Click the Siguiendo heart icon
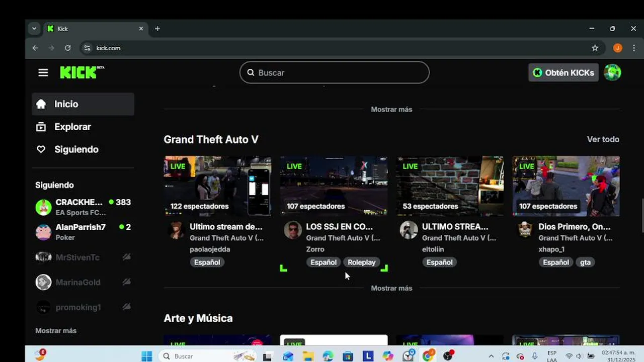The width and height of the screenshot is (644, 362). click(x=41, y=149)
